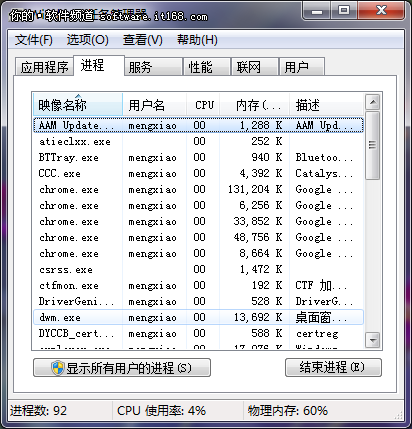Viewport: 412px width, 429px height.
Task: Click 显示所有用户的进程(S) button
Action: point(122,368)
